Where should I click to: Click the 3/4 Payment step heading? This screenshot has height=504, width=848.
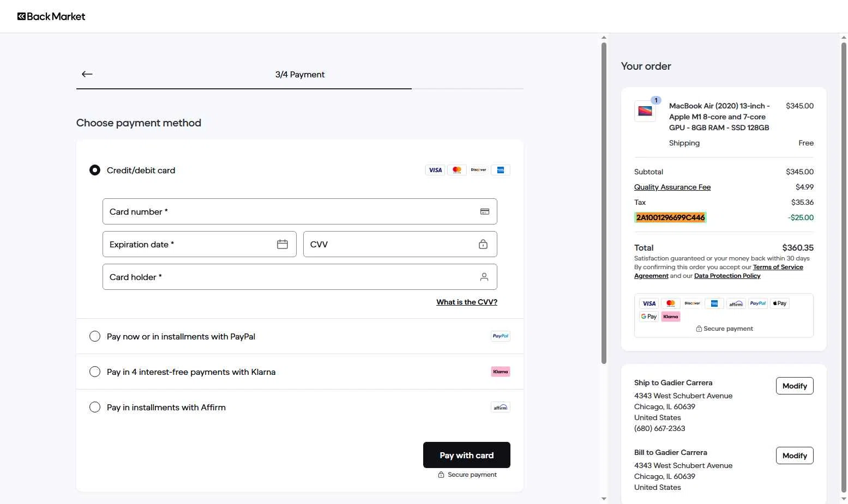point(300,74)
